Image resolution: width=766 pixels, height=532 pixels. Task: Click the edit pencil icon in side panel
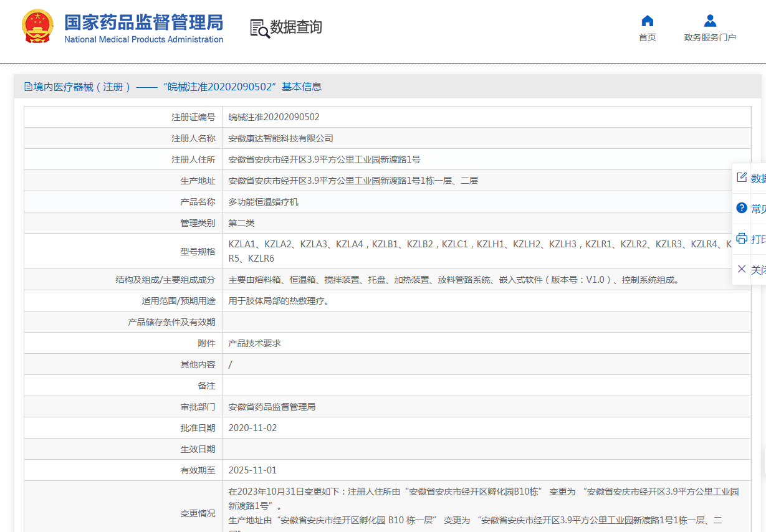point(742,178)
